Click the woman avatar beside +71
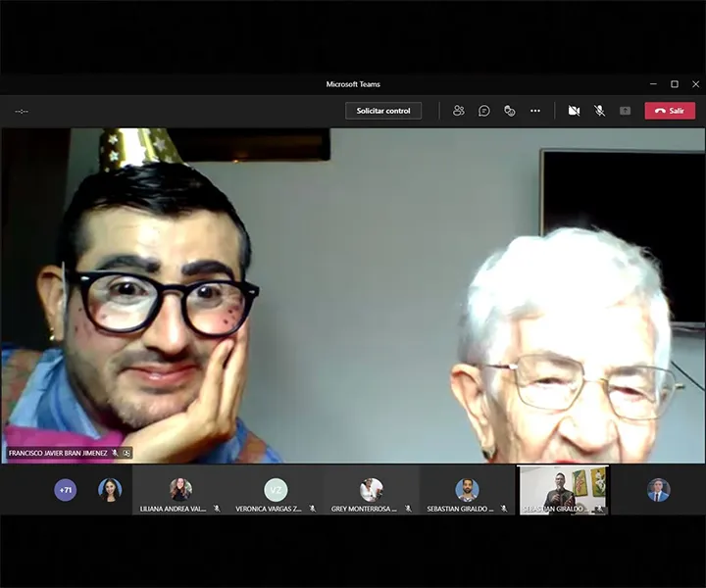Image resolution: width=706 pixels, height=588 pixels. (x=110, y=489)
